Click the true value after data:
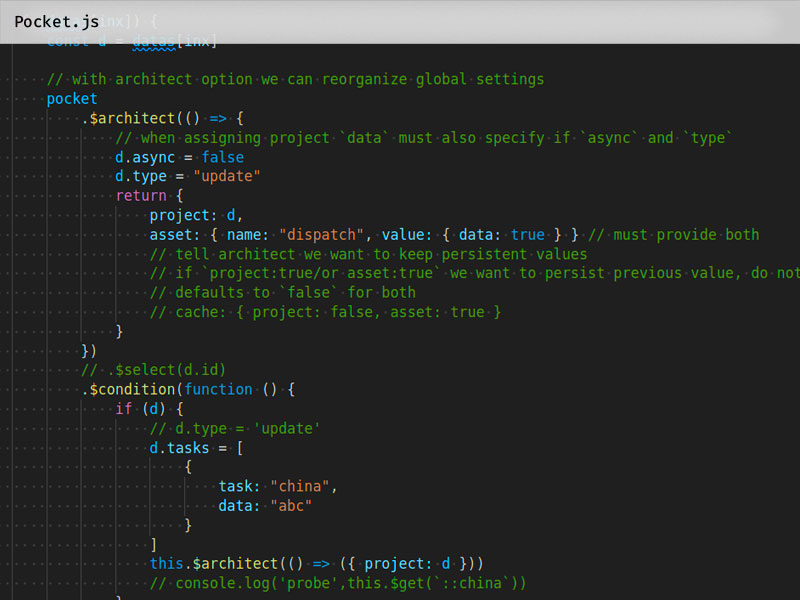 [x=527, y=235]
